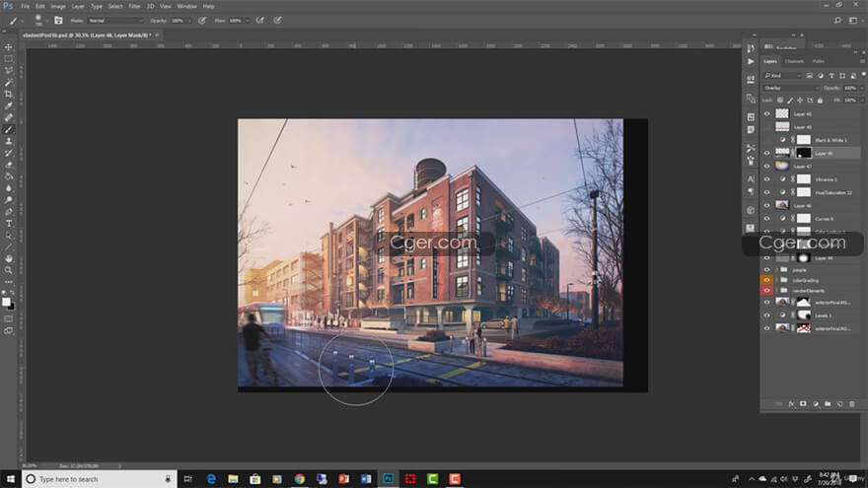Select the Brush tool in the toolbox
This screenshot has width=868, height=488.
(9, 129)
